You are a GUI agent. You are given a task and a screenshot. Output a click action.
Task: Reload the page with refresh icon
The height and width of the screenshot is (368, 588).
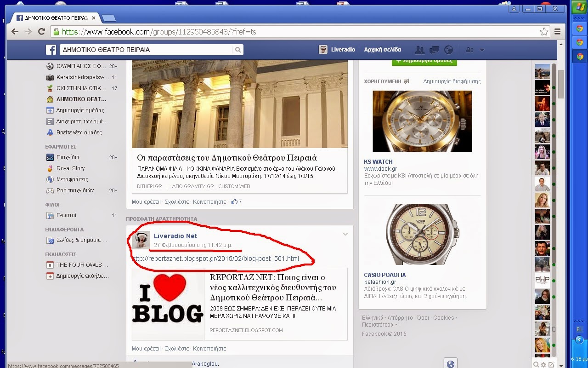pyautogui.click(x=42, y=31)
